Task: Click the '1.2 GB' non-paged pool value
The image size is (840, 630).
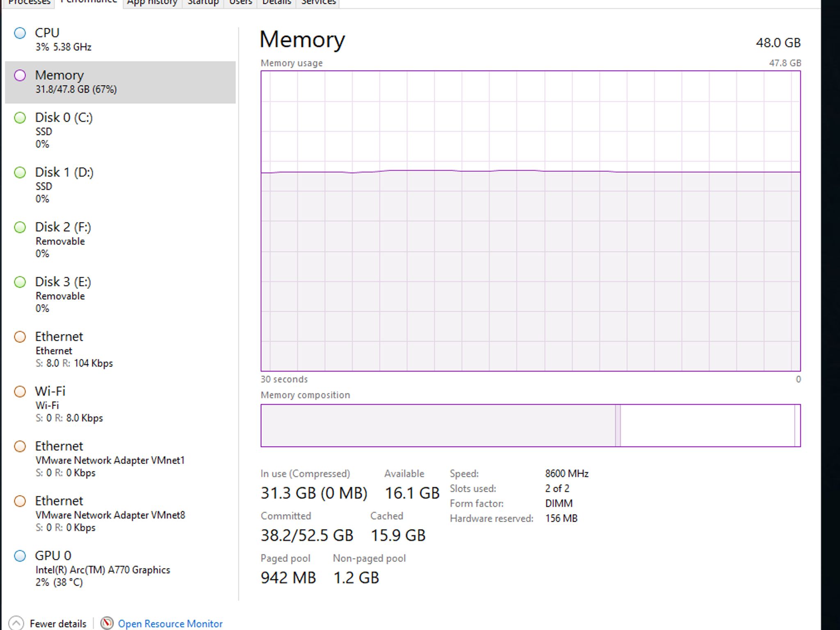Action: click(356, 578)
